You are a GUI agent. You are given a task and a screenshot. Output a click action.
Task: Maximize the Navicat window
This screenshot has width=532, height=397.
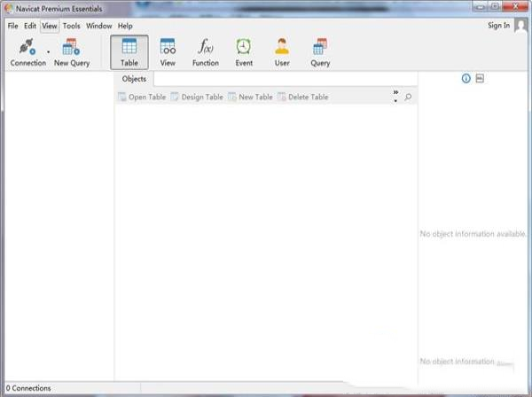(x=495, y=7)
